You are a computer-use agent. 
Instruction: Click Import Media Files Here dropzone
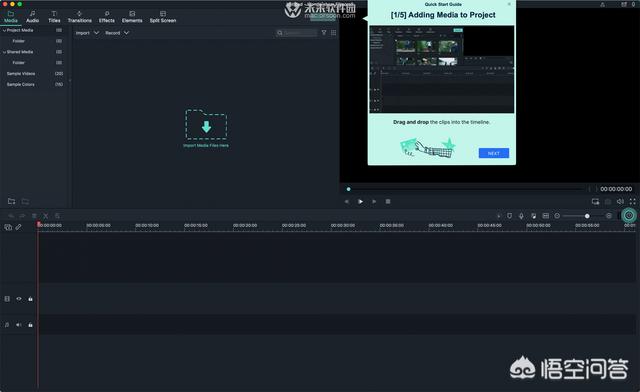pos(206,128)
